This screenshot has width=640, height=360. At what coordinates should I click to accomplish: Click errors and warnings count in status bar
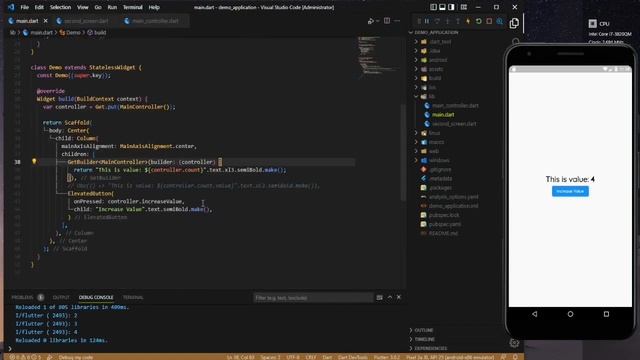pyautogui.click(x=24, y=357)
